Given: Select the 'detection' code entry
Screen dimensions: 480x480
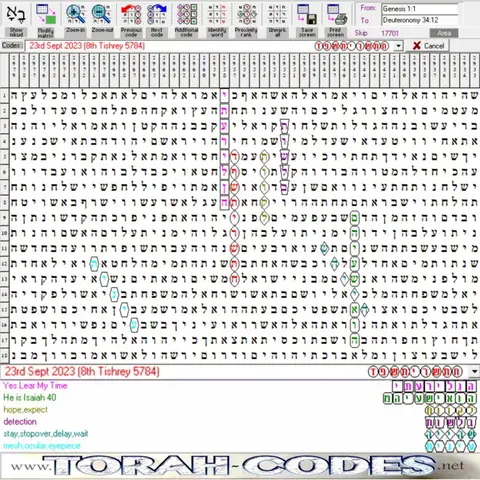Looking at the screenshot, I should tap(20, 422).
